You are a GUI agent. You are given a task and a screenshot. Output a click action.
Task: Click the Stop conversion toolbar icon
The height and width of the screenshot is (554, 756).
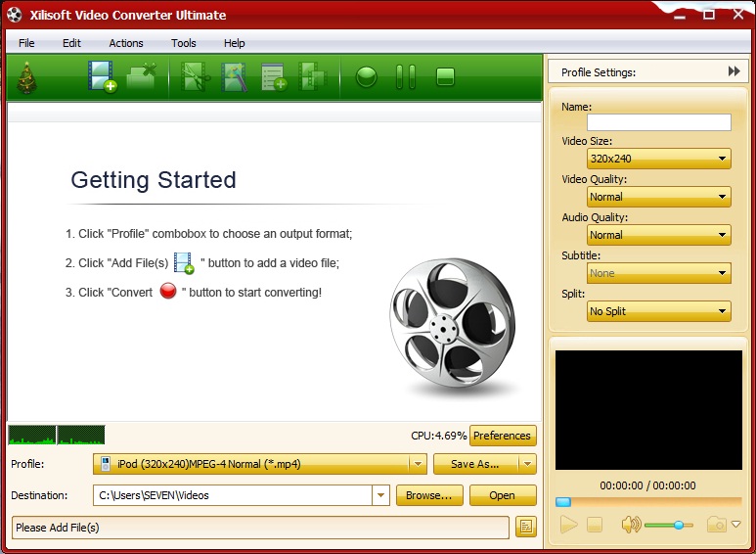tap(445, 77)
